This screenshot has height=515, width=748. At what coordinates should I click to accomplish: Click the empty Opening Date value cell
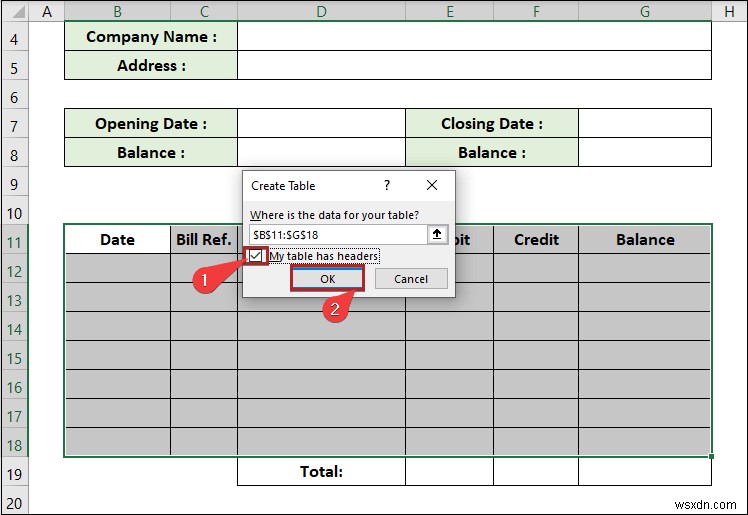322,124
